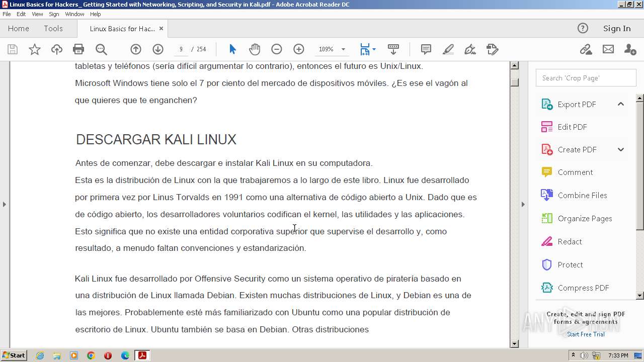Click share with others person icon
This screenshot has width=644, height=362.
coord(630,49)
